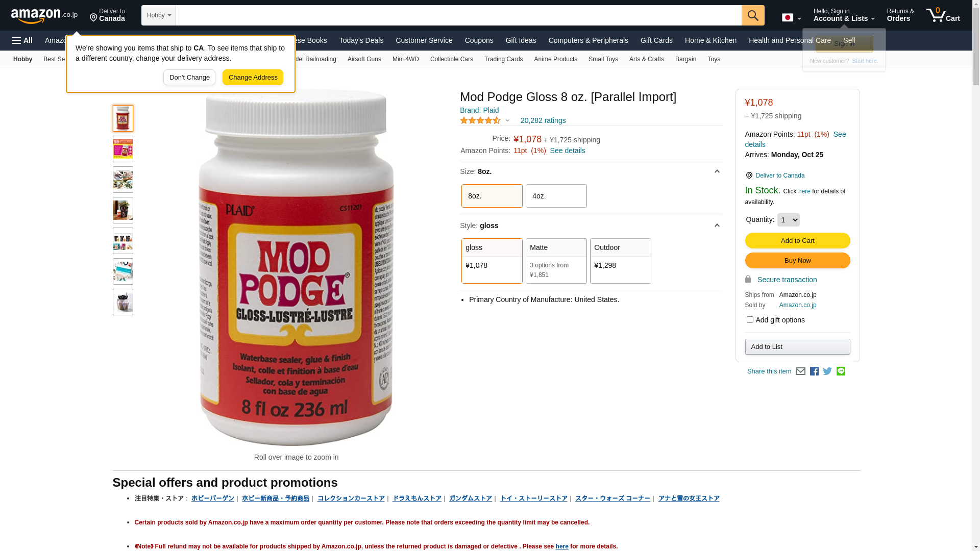The width and height of the screenshot is (980, 551).
Task: Select the second product thumbnail image
Action: pyautogui.click(x=123, y=149)
